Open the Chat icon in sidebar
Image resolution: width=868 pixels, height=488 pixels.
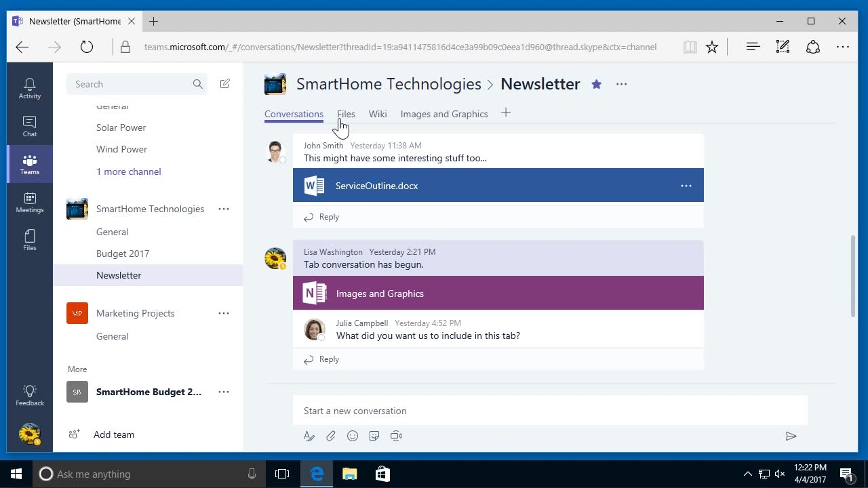[30, 126]
